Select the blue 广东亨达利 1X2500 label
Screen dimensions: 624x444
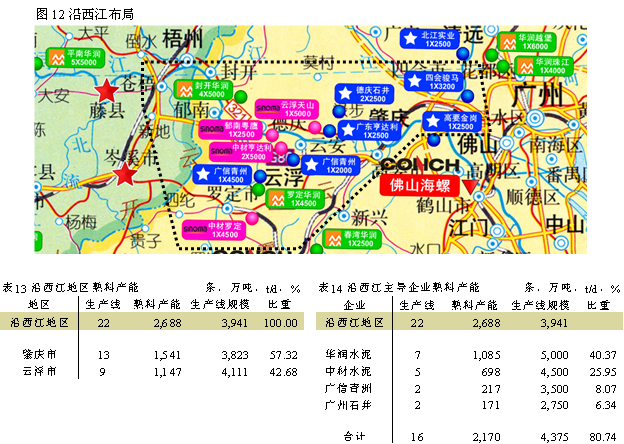(x=370, y=130)
